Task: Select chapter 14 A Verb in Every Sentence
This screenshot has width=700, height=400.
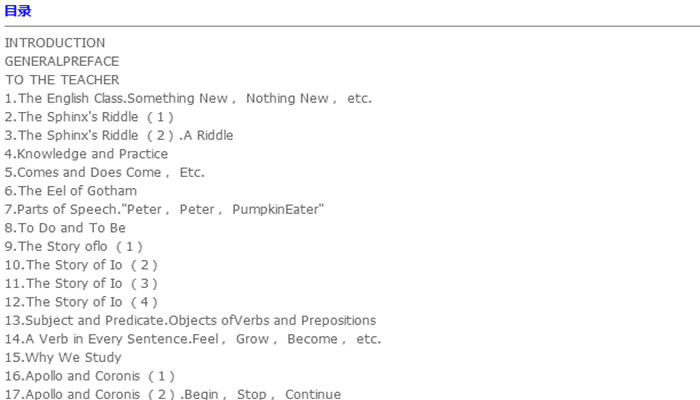Action: click(x=193, y=339)
